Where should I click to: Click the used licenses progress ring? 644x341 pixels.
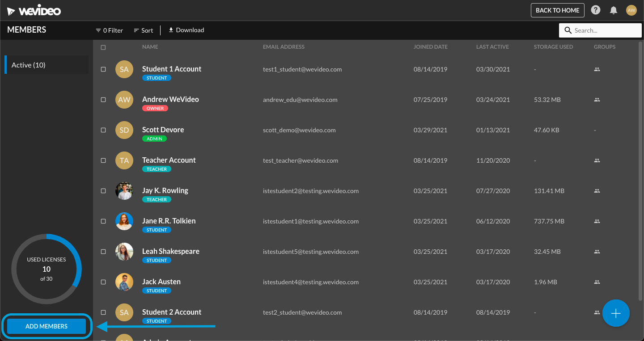click(x=47, y=269)
